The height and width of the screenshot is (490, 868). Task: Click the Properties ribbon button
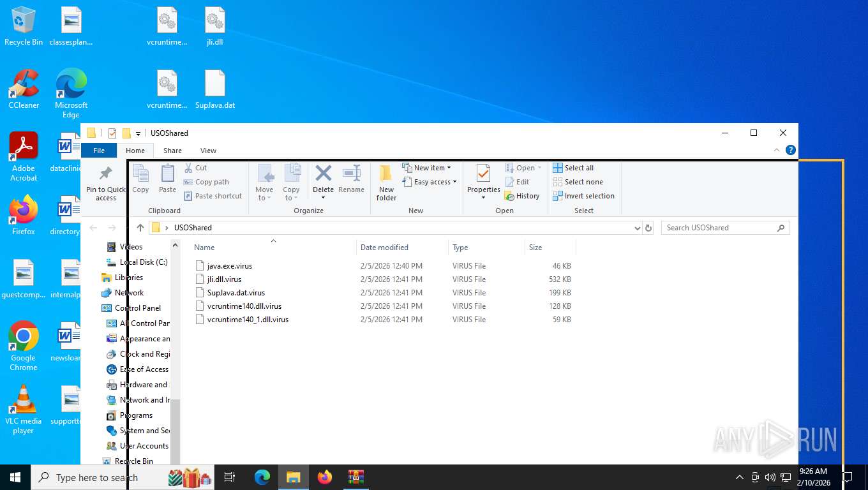click(x=483, y=182)
